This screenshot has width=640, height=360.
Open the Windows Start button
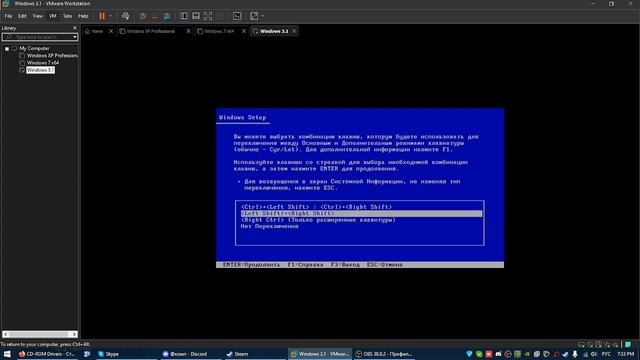tap(7, 354)
